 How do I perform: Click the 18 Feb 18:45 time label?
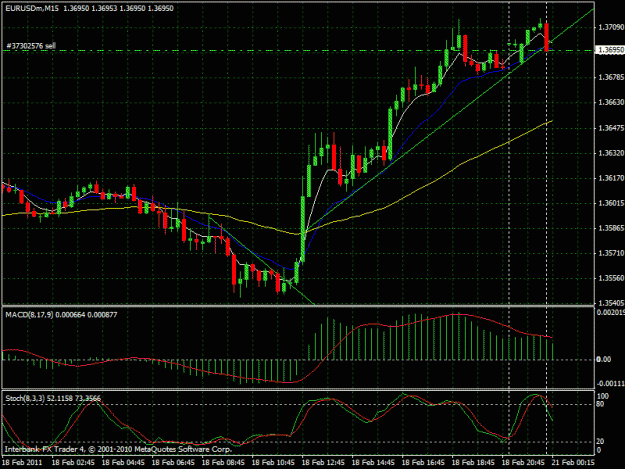(x=473, y=463)
